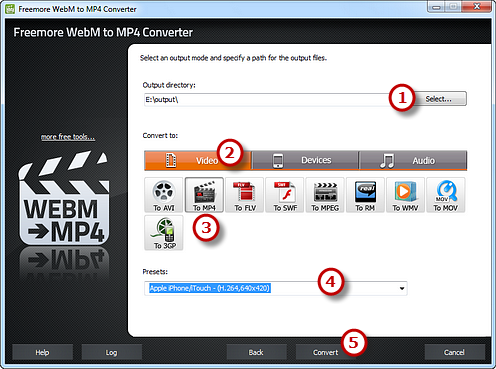The height and width of the screenshot is (369, 496).
Task: Pick the To FLV format icon
Action: tap(245, 195)
